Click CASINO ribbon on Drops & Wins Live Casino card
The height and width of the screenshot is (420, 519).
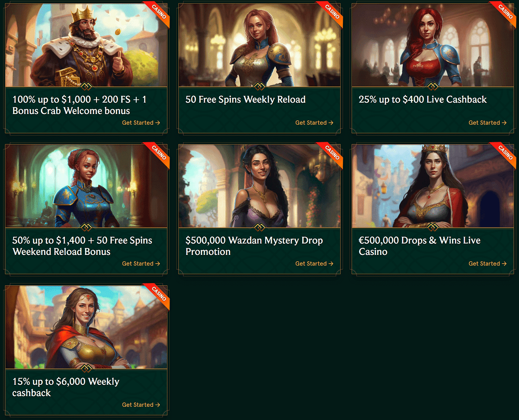505,154
